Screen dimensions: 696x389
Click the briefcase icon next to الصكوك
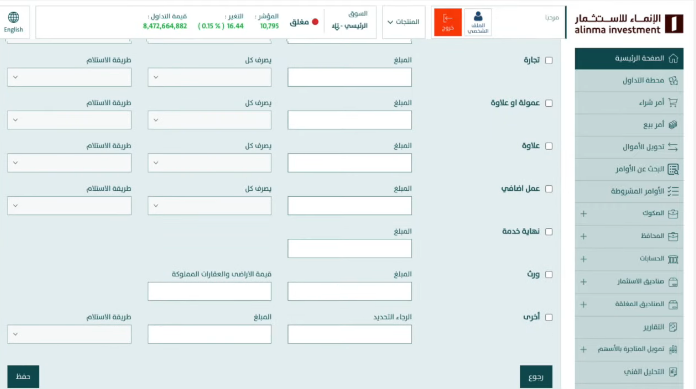tap(673, 214)
